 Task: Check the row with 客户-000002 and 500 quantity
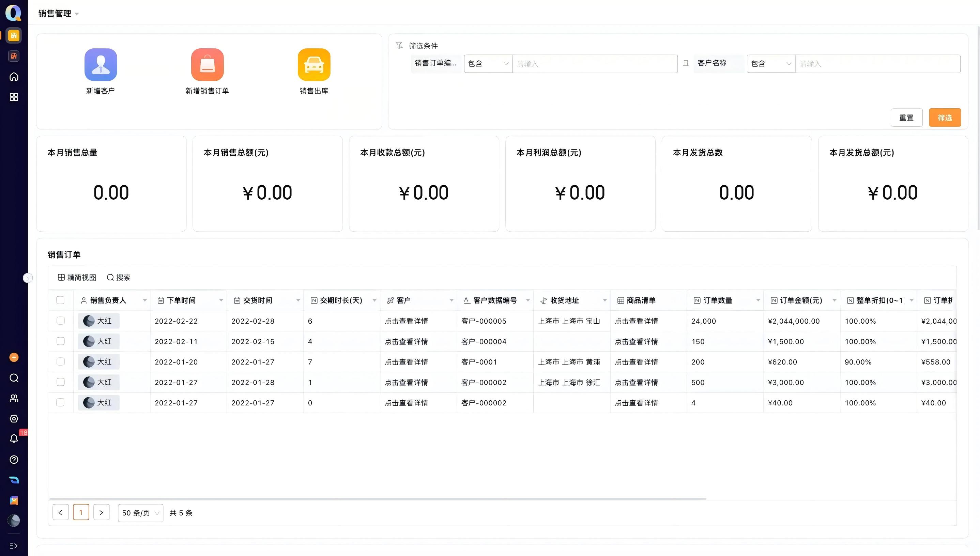click(x=60, y=382)
